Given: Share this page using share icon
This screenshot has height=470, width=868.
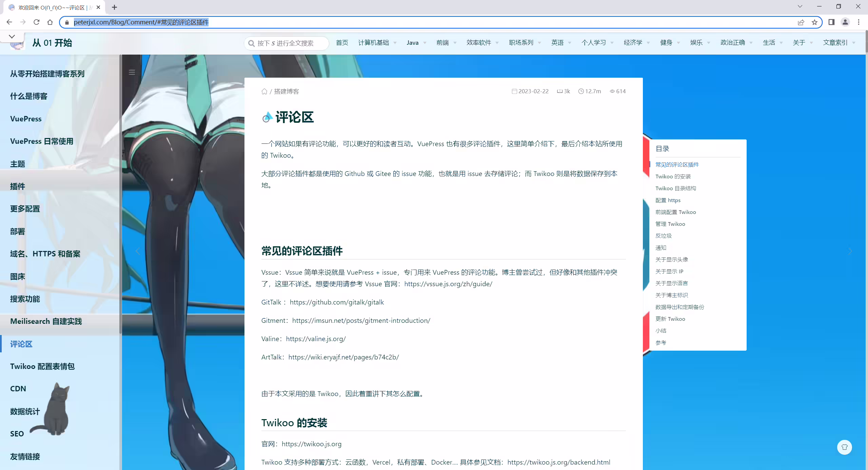Looking at the screenshot, I should [801, 22].
